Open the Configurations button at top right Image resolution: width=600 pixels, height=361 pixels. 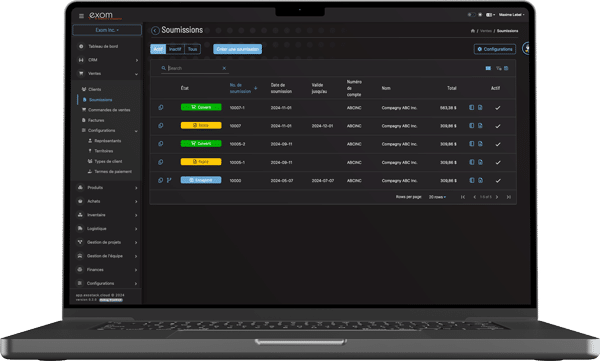click(x=495, y=49)
